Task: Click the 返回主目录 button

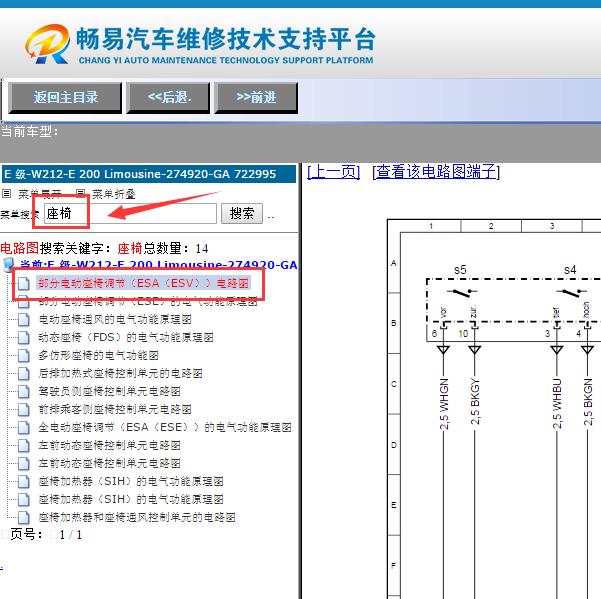Action: click(65, 98)
